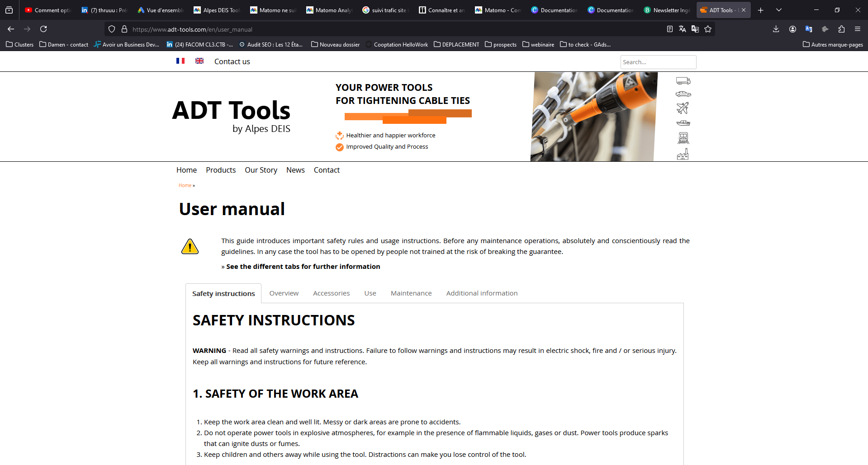Open the Maintenance tab
Image resolution: width=868 pixels, height=465 pixels.
pyautogui.click(x=411, y=293)
